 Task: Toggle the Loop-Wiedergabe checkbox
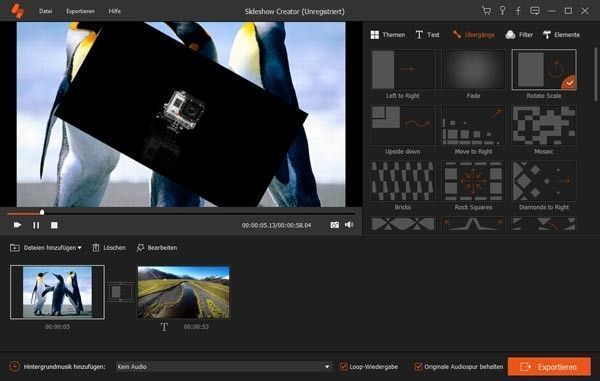(x=343, y=367)
